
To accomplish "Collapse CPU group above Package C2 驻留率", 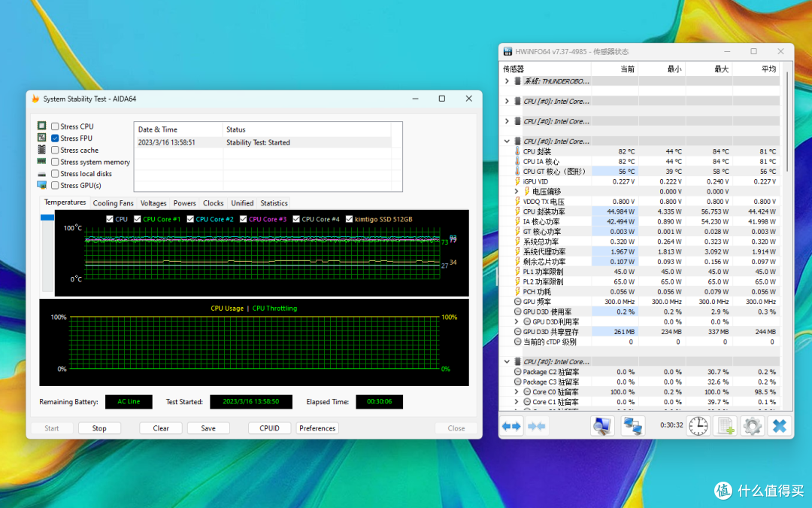I will click(x=507, y=362).
